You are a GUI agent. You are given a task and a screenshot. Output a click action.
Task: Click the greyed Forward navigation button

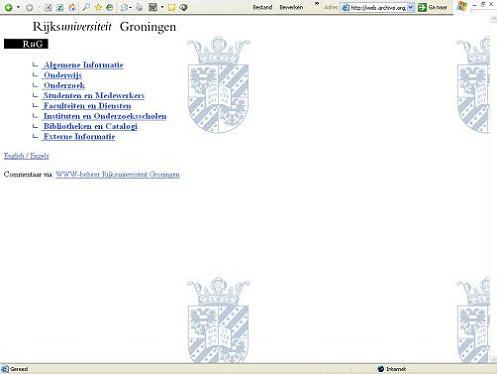(x=29, y=7)
